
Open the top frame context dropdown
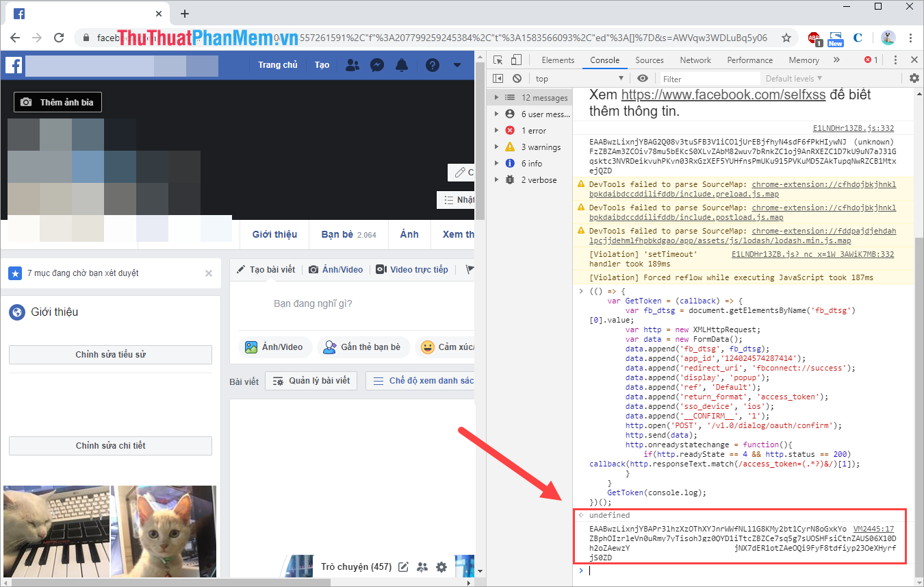[x=578, y=78]
